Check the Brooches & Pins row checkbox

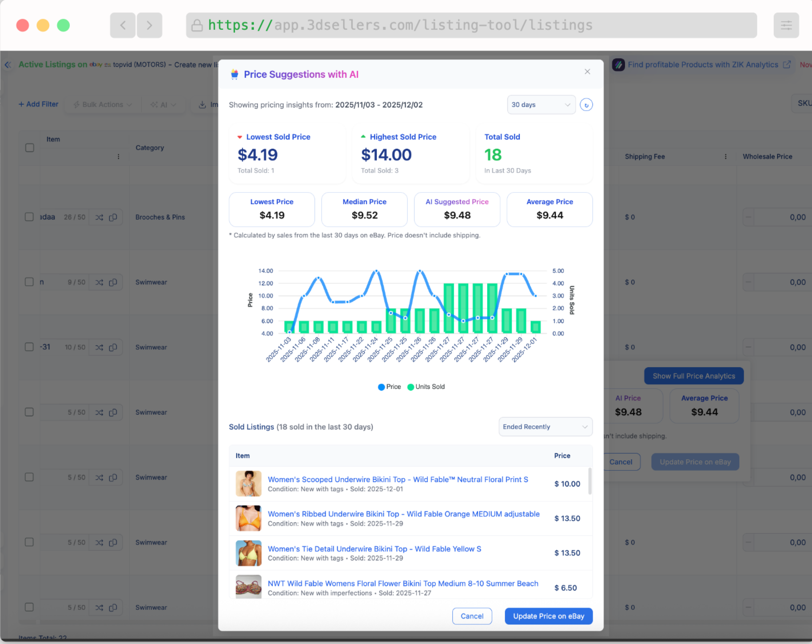pos(29,217)
